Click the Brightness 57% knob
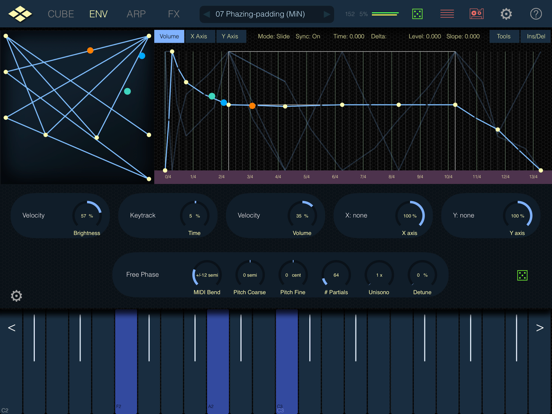 tap(87, 215)
